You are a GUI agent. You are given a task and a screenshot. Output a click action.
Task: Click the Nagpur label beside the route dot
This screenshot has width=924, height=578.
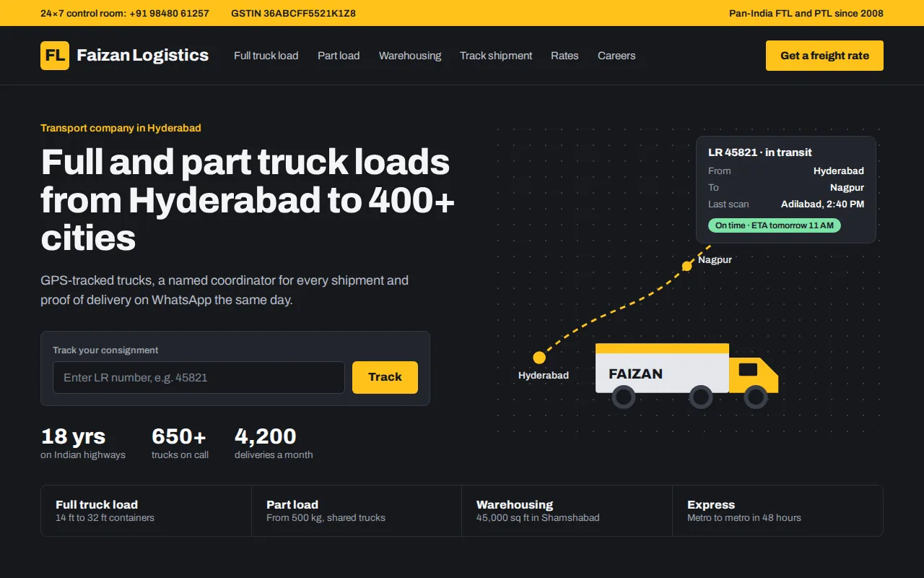715,259
